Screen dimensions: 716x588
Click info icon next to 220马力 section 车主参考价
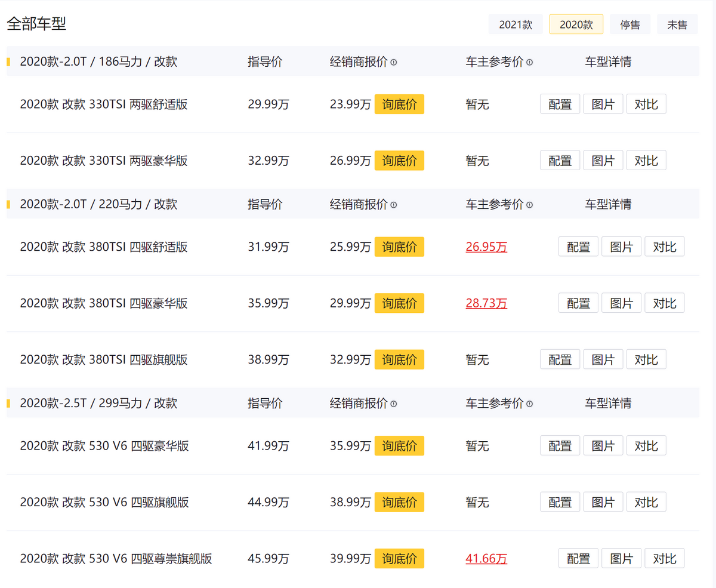[x=530, y=205]
